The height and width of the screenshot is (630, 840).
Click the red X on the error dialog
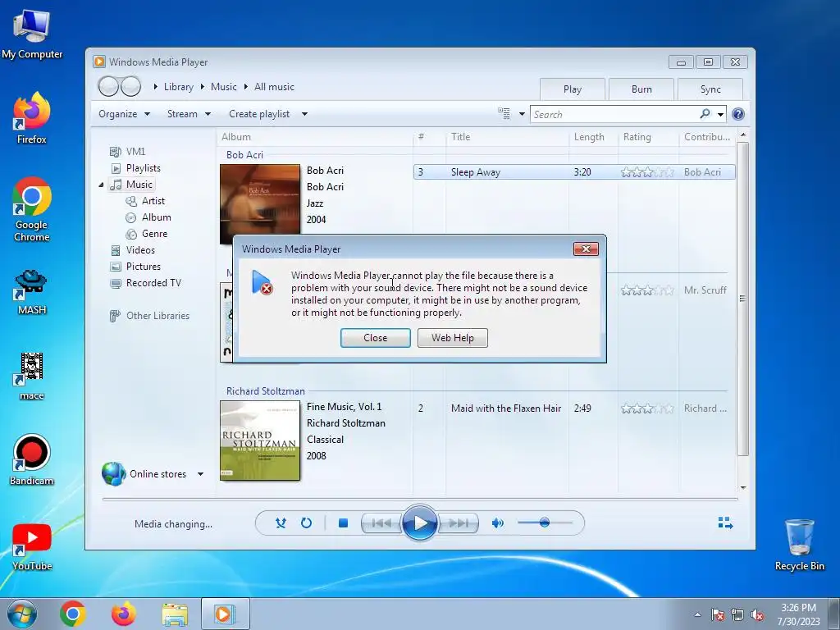[x=586, y=249]
